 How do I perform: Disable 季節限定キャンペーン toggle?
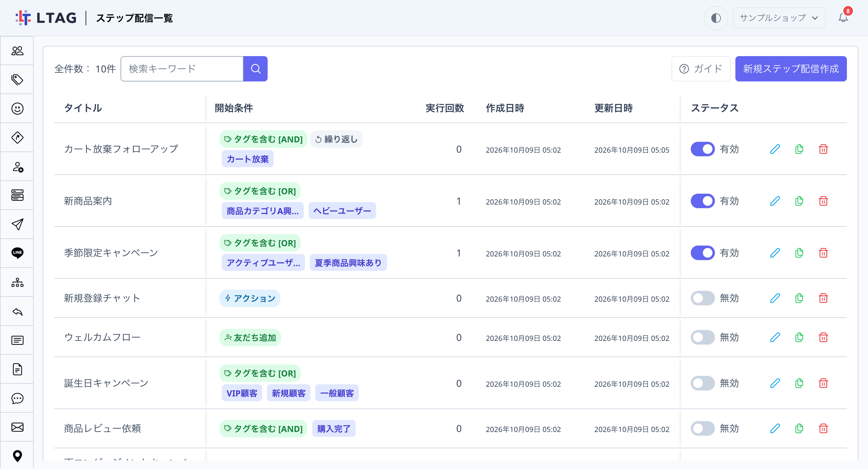point(703,253)
